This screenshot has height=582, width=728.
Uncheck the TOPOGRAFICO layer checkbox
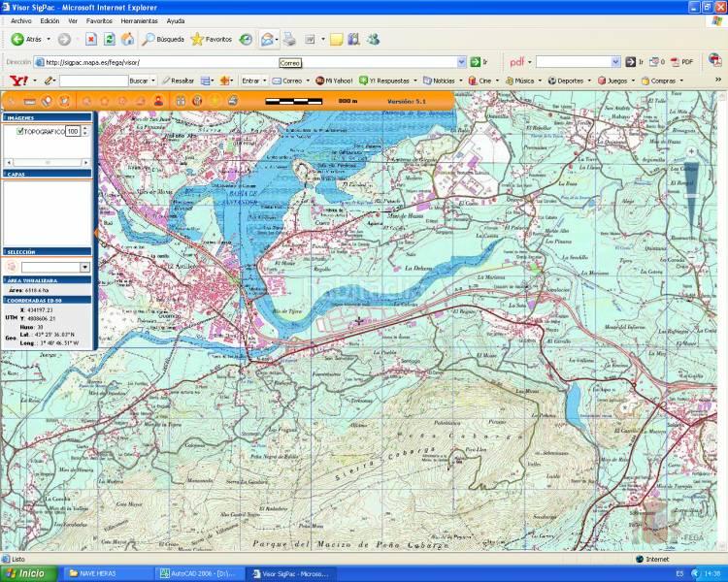tap(20, 130)
